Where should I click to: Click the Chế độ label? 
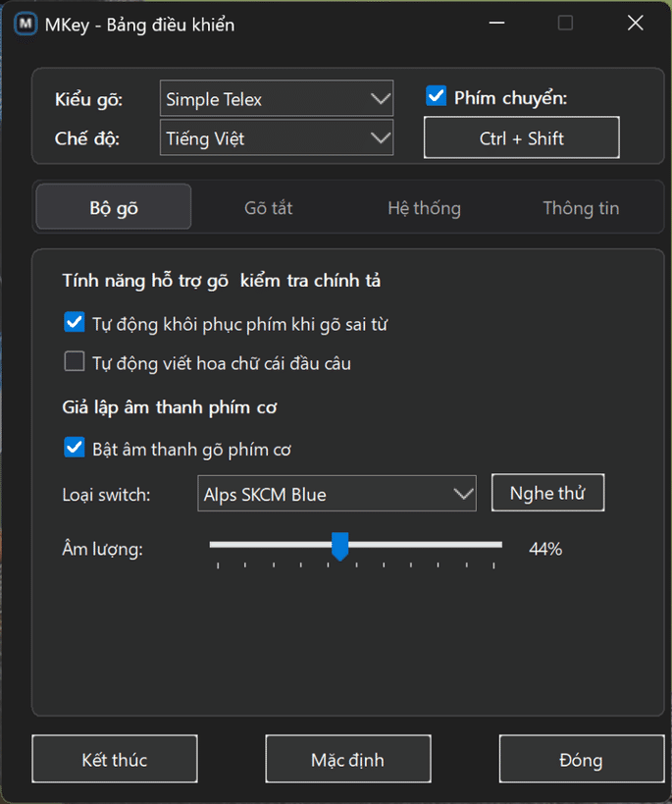(87, 138)
